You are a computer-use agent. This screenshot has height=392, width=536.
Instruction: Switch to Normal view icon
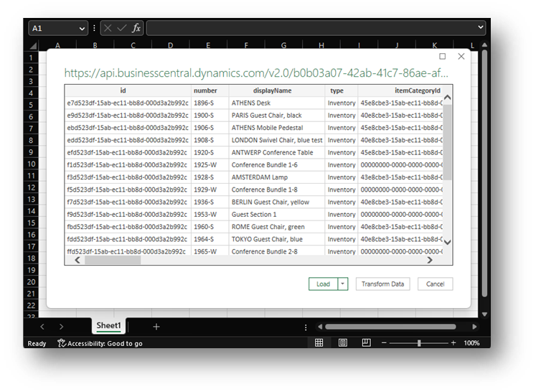tap(319, 342)
